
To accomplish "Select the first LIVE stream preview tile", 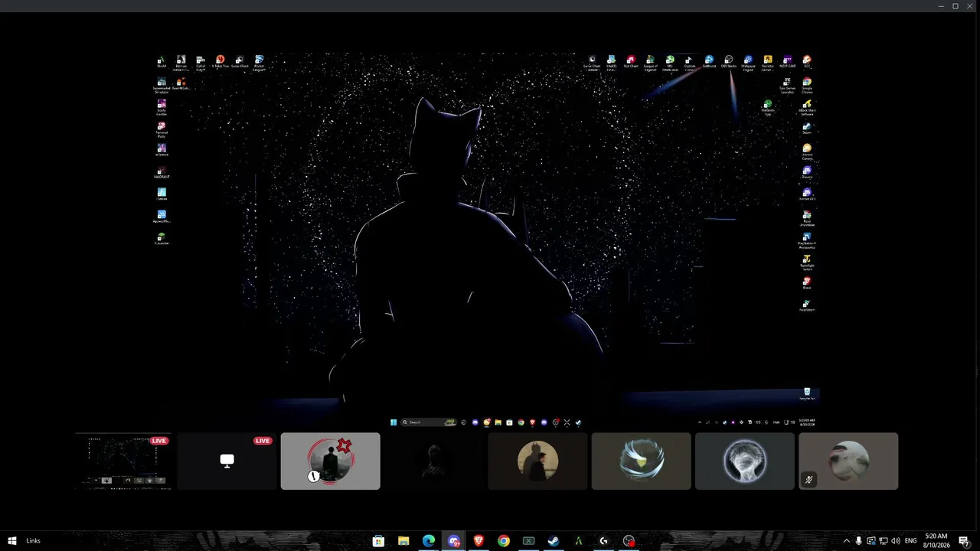I will tap(123, 461).
